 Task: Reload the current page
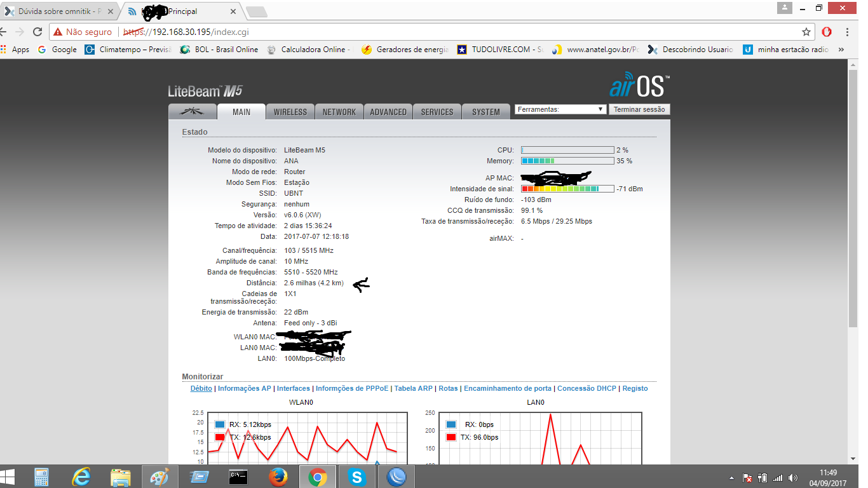[x=37, y=32]
